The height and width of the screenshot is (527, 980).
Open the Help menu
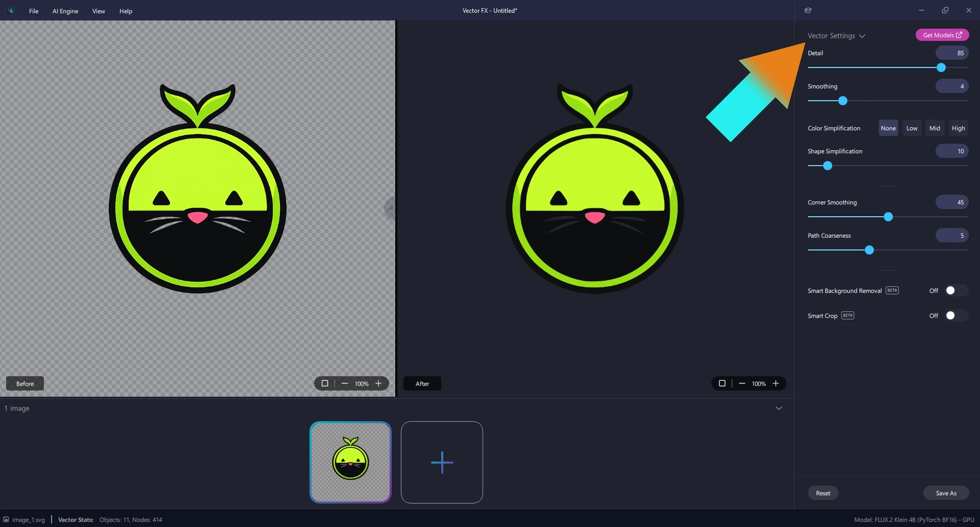[x=126, y=11]
